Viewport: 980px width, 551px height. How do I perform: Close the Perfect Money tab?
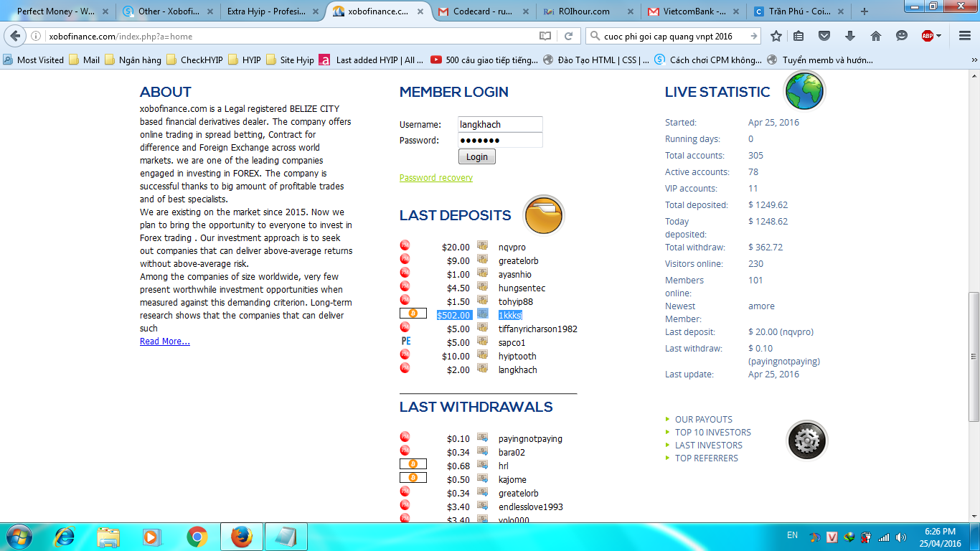pos(106,11)
